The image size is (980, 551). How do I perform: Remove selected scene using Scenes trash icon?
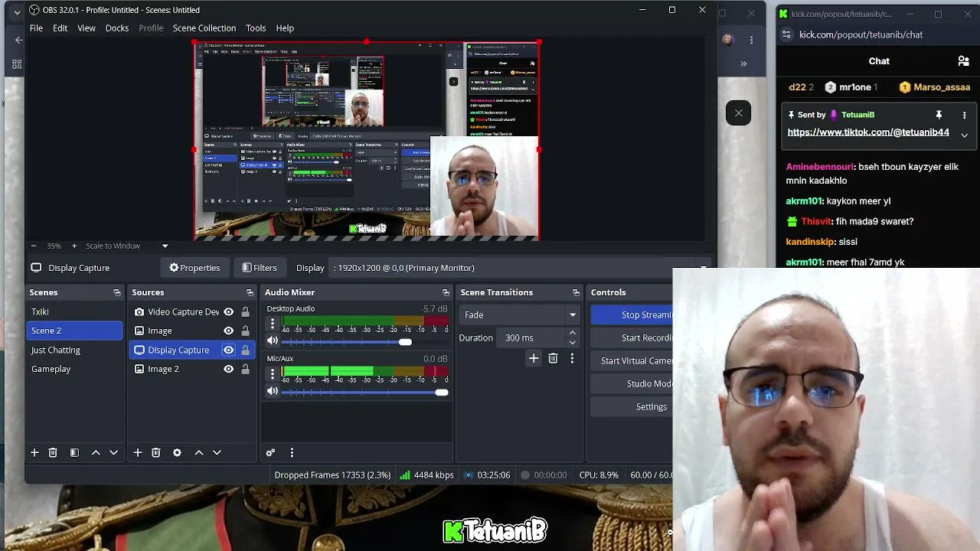point(53,452)
